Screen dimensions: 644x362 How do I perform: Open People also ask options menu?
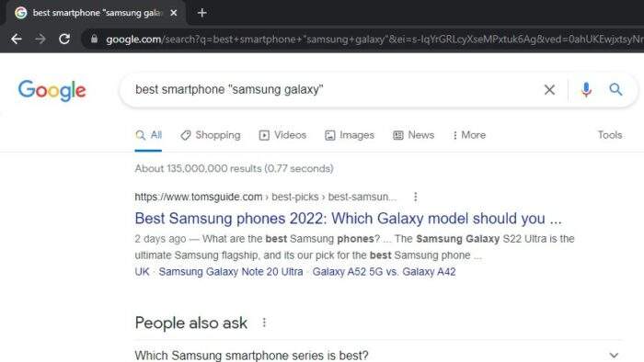pyautogui.click(x=264, y=322)
